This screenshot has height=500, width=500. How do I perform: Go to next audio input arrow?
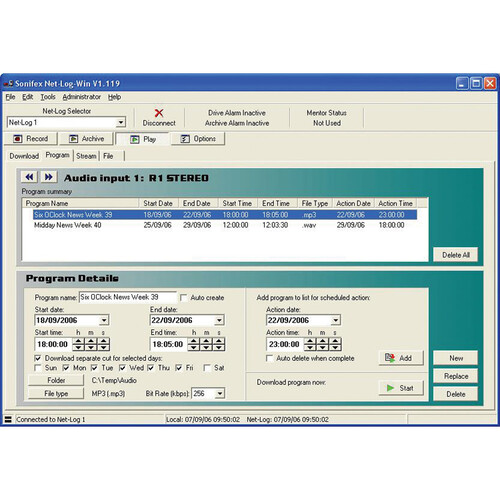pyautogui.click(x=49, y=177)
